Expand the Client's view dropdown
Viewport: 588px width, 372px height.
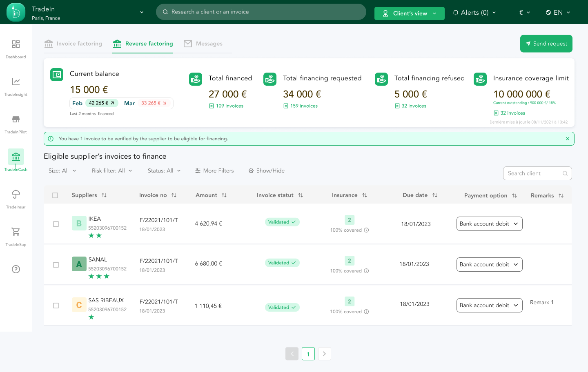[410, 13]
